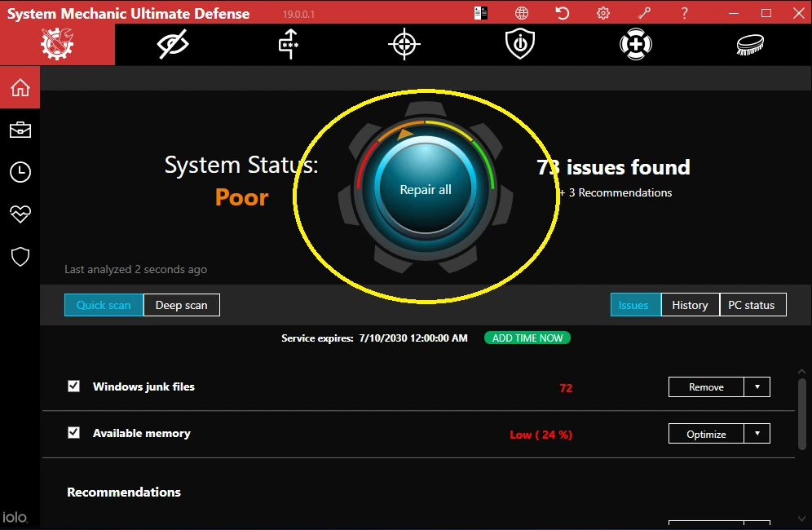Open the lifebuoy Search and Recover icon
812x530 pixels.
(x=635, y=44)
